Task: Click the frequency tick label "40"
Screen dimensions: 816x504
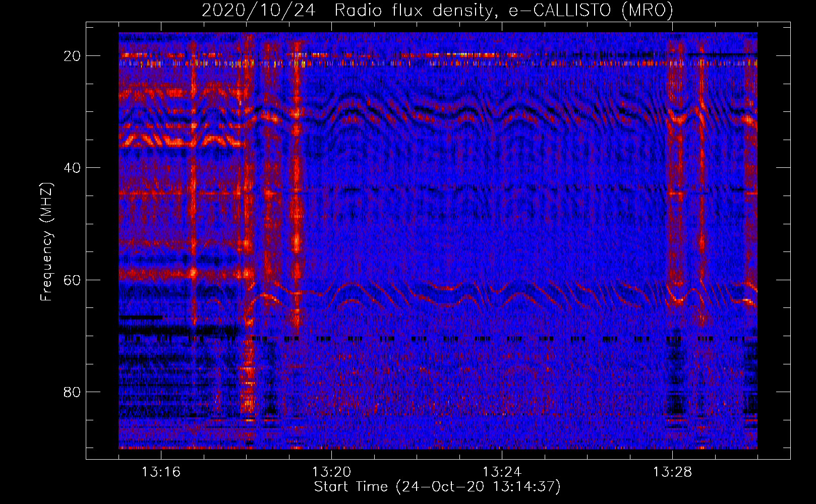Action: click(72, 168)
